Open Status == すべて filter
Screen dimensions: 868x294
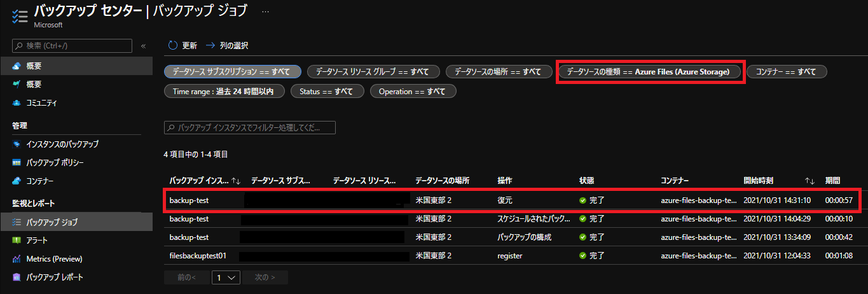coord(327,92)
